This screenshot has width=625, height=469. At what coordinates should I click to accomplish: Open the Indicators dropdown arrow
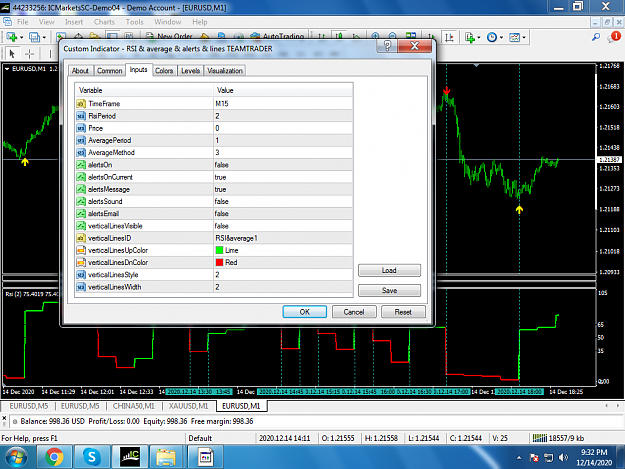pyautogui.click(x=479, y=38)
